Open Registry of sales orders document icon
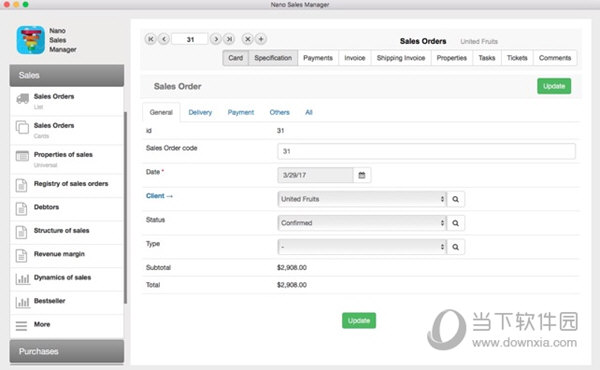This screenshot has width=600, height=370. [x=21, y=186]
